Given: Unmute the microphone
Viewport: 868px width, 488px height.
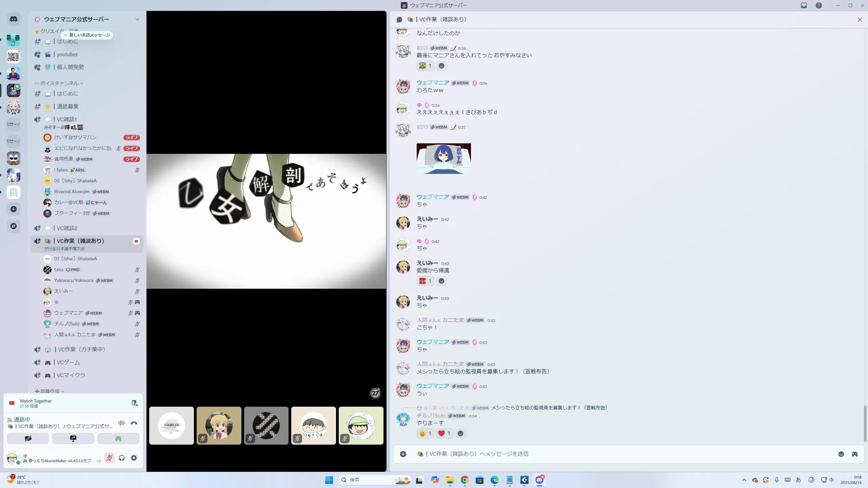Looking at the screenshot, I should (109, 458).
